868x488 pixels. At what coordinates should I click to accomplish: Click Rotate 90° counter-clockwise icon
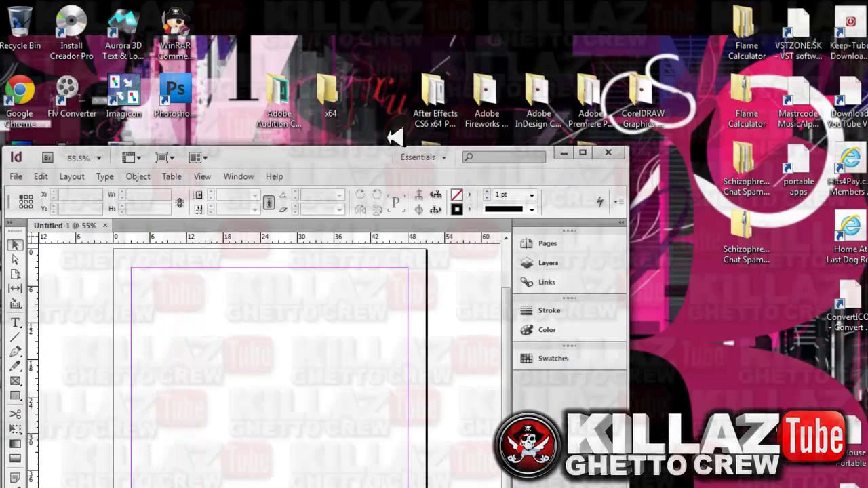377,195
